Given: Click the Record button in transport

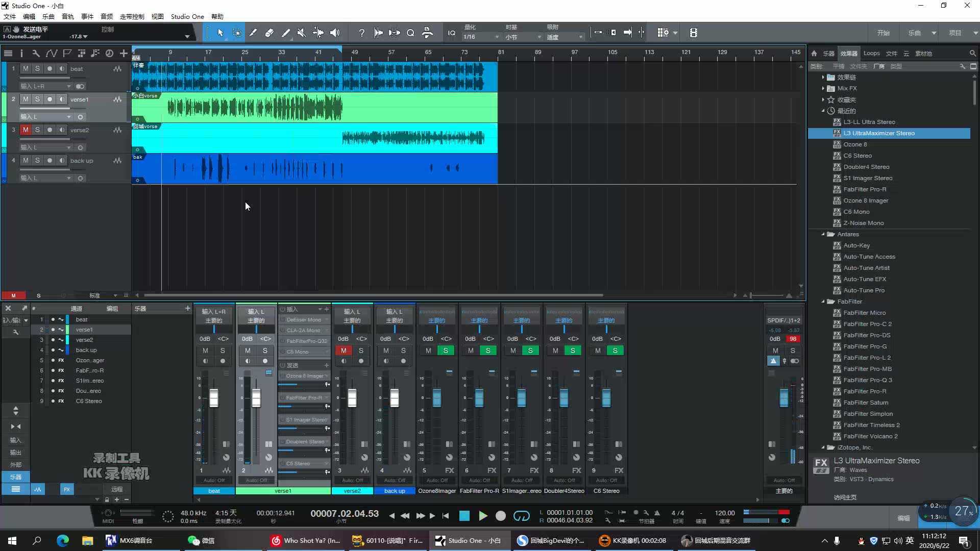Looking at the screenshot, I should click(x=501, y=516).
